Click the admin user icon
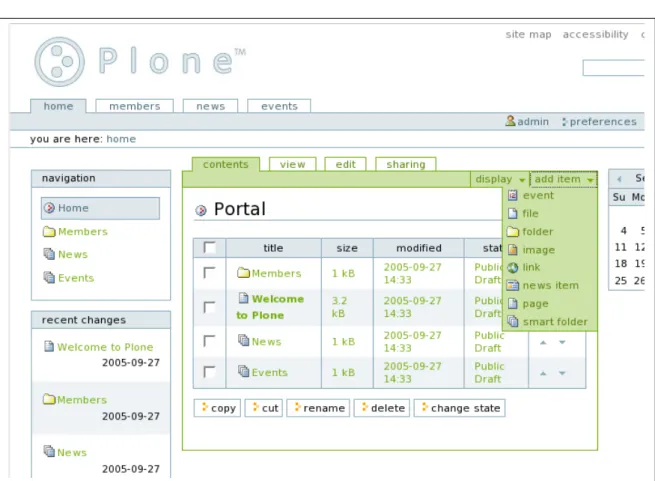 [x=510, y=121]
